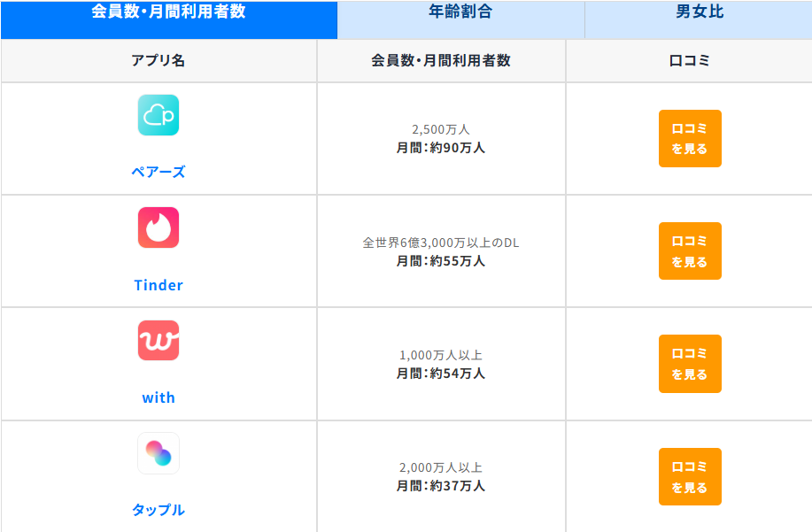Switch to the 男女比 tab
812x532 pixels.
click(699, 12)
